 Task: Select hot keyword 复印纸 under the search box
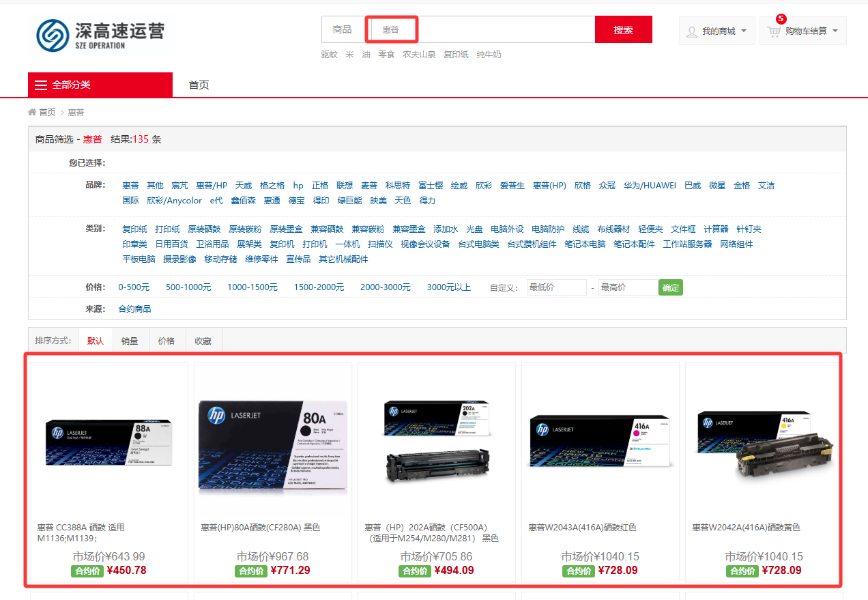click(456, 55)
